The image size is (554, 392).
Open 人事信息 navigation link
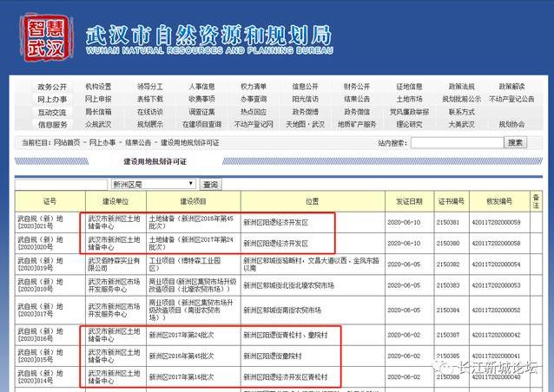point(201,87)
